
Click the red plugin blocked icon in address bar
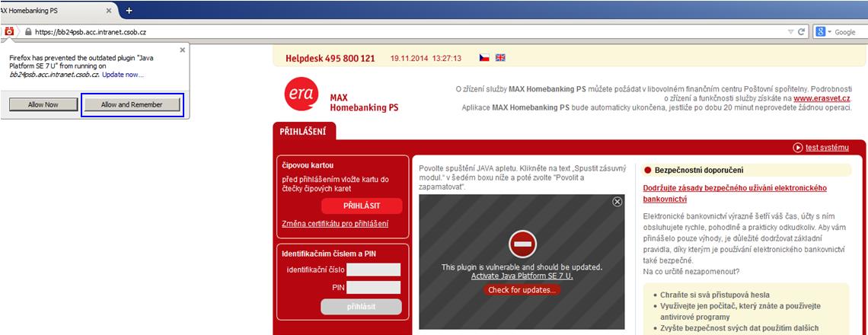9,32
